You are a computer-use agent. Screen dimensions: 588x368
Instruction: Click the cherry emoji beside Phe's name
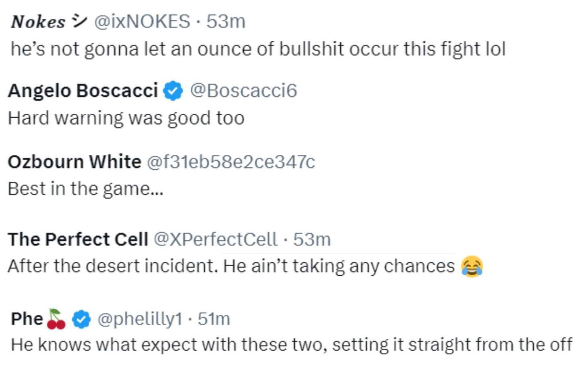(56, 319)
